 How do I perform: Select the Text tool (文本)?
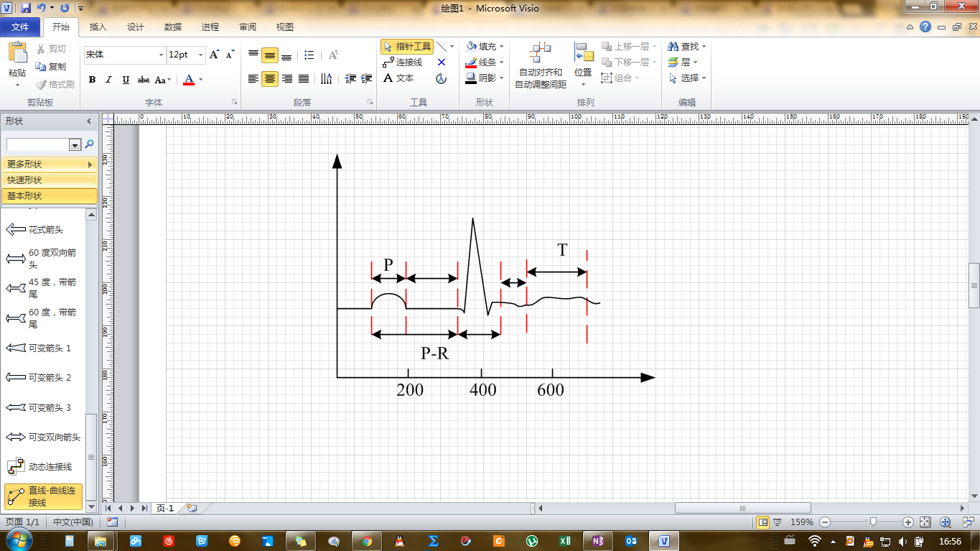click(398, 78)
